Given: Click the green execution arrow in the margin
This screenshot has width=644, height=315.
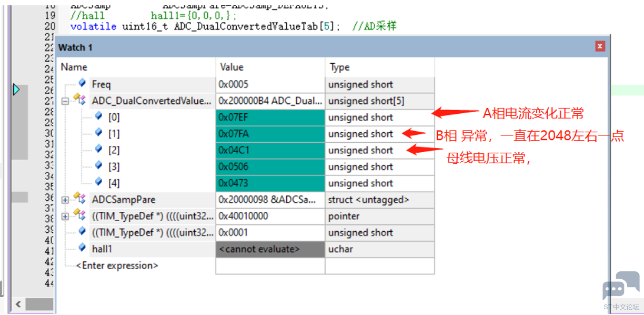Looking at the screenshot, I should click(16, 90).
